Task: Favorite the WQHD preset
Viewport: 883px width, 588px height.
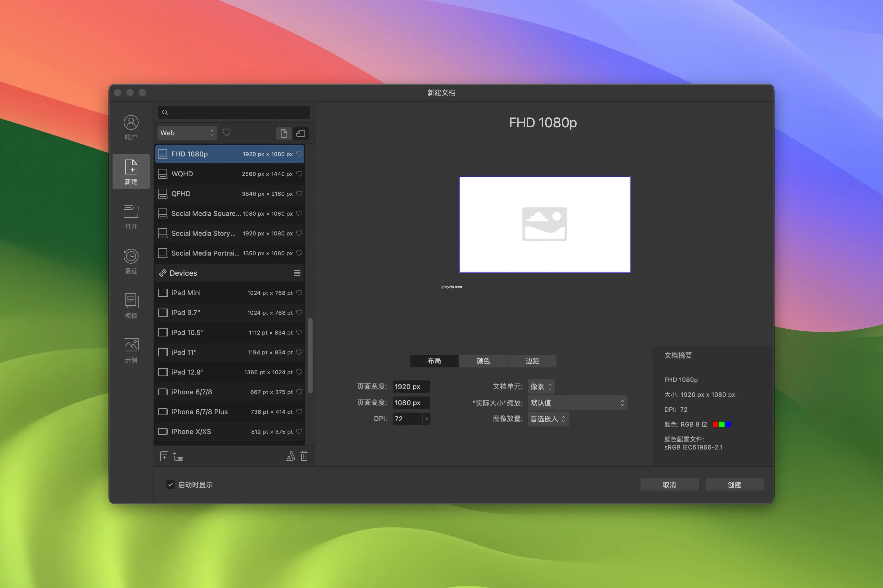Action: coord(299,174)
